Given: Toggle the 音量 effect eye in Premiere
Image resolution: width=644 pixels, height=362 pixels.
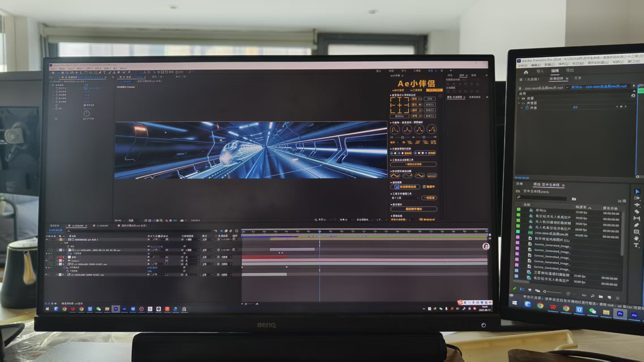Looking at the screenshot, I should click(x=523, y=98).
